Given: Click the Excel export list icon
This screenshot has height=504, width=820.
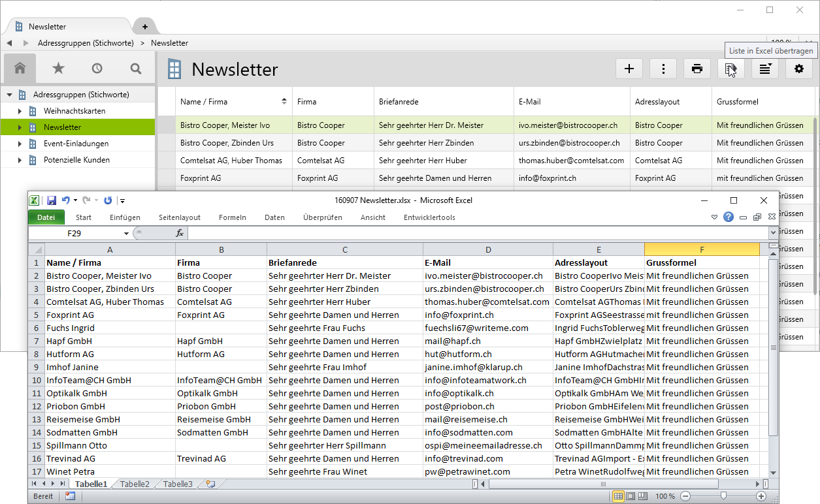Looking at the screenshot, I should (x=730, y=69).
